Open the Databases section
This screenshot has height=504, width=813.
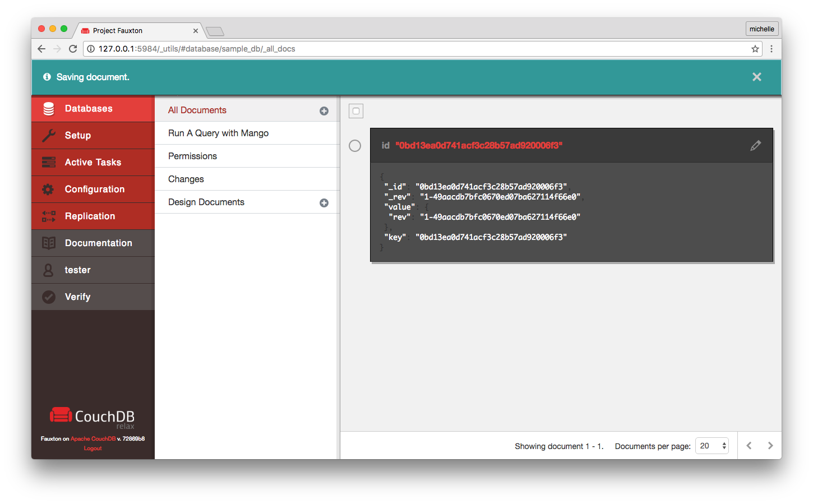[x=93, y=109]
